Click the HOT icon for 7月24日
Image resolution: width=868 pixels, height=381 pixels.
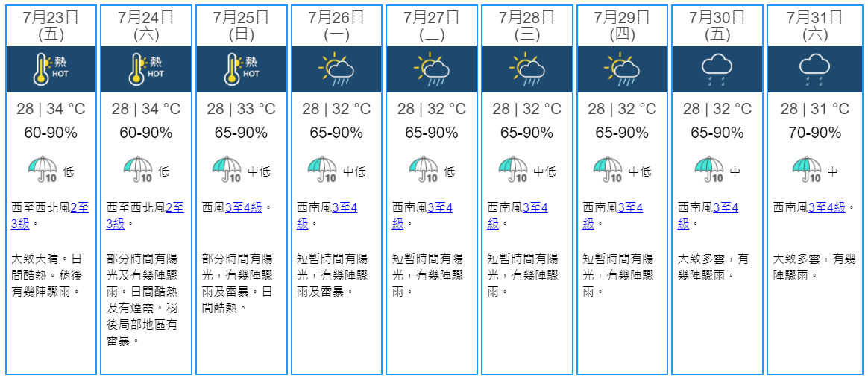click(146, 69)
